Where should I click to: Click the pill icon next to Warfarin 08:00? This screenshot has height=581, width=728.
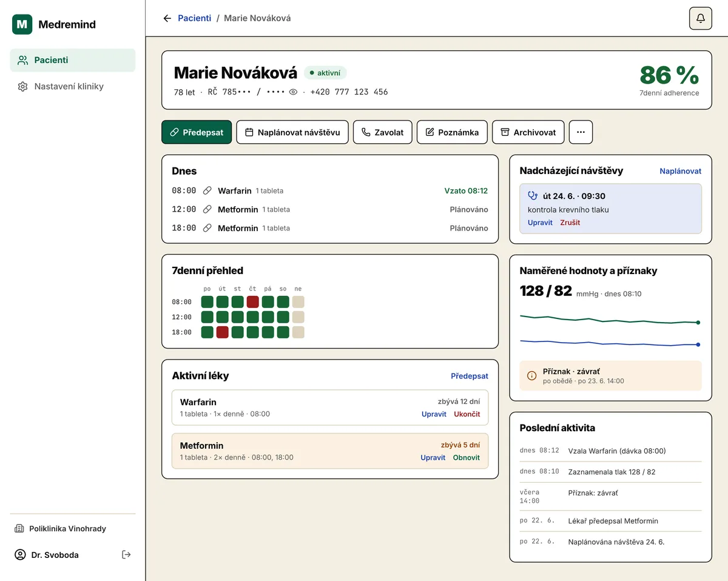[207, 190]
